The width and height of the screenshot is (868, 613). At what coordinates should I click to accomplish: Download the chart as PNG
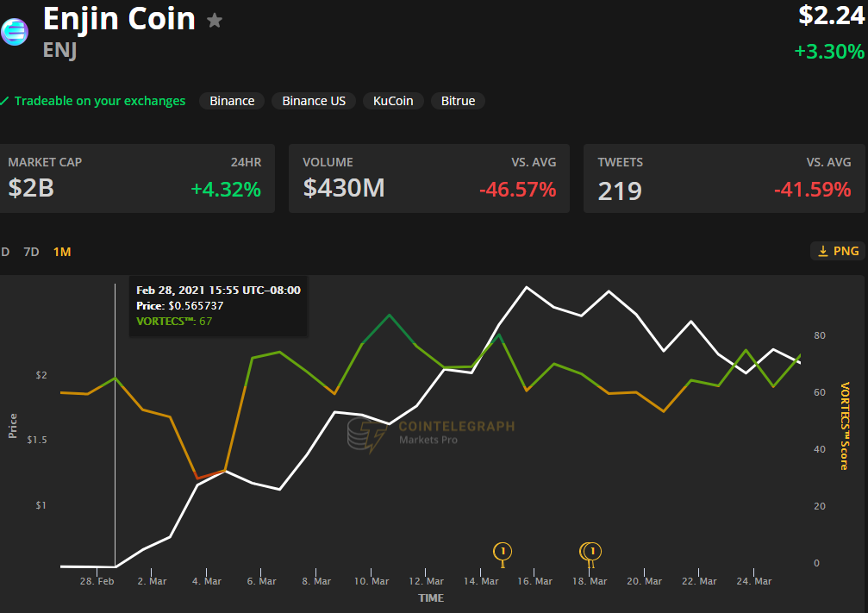pos(838,251)
